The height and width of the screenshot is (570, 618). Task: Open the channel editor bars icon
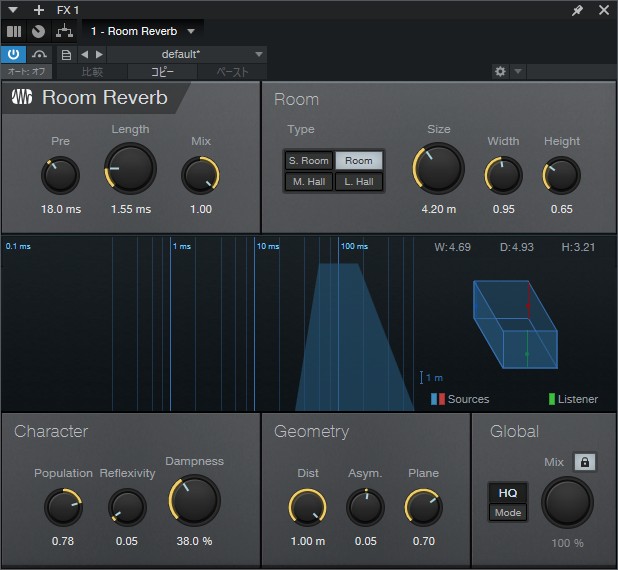(x=14, y=32)
